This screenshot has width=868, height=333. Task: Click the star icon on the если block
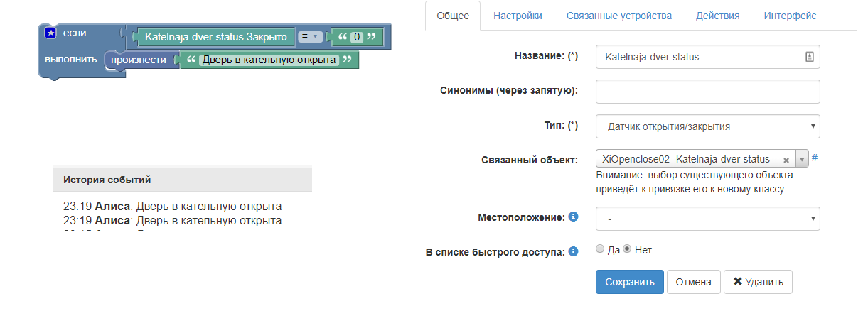pos(50,33)
